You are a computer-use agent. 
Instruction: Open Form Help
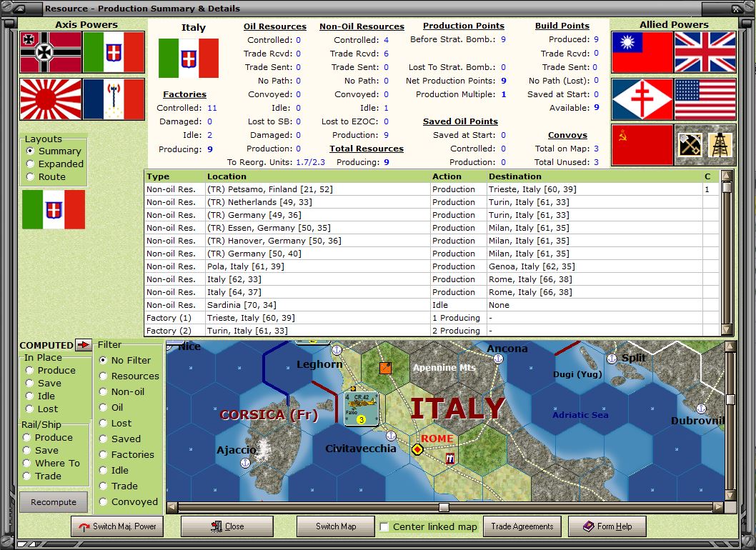tap(607, 526)
